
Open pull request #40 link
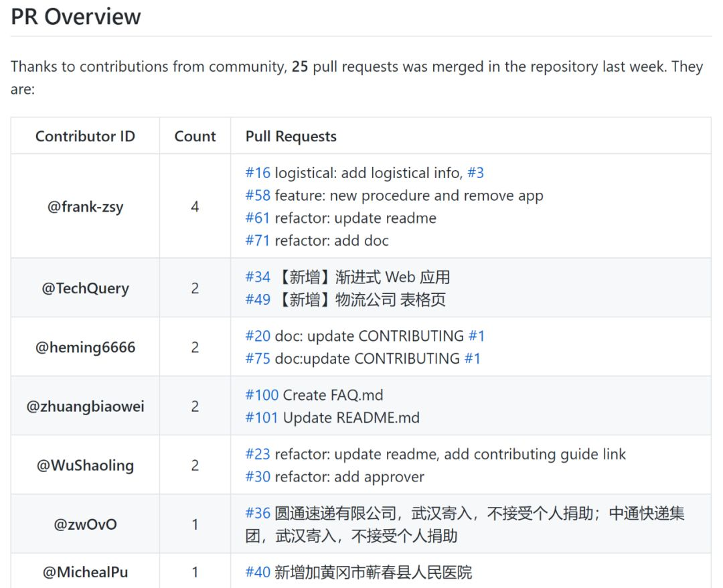click(258, 573)
